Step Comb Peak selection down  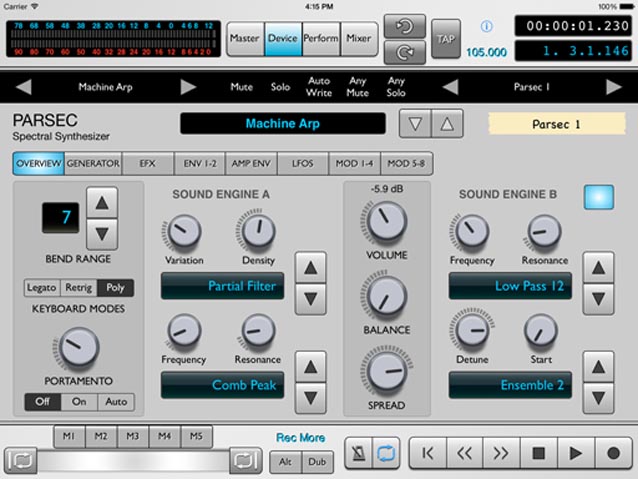point(310,398)
